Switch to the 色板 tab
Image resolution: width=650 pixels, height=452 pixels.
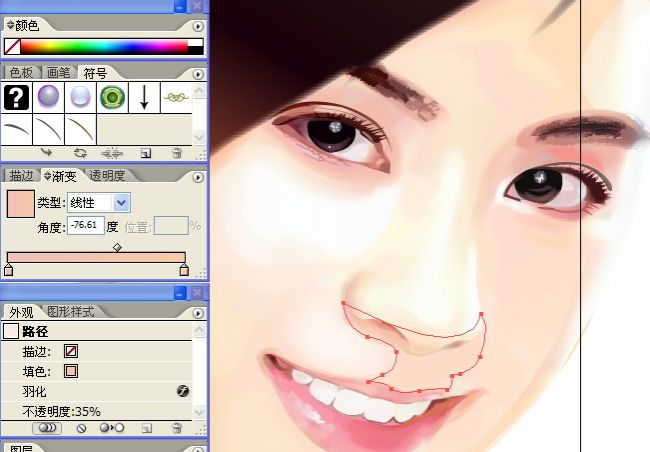pyautogui.click(x=21, y=73)
